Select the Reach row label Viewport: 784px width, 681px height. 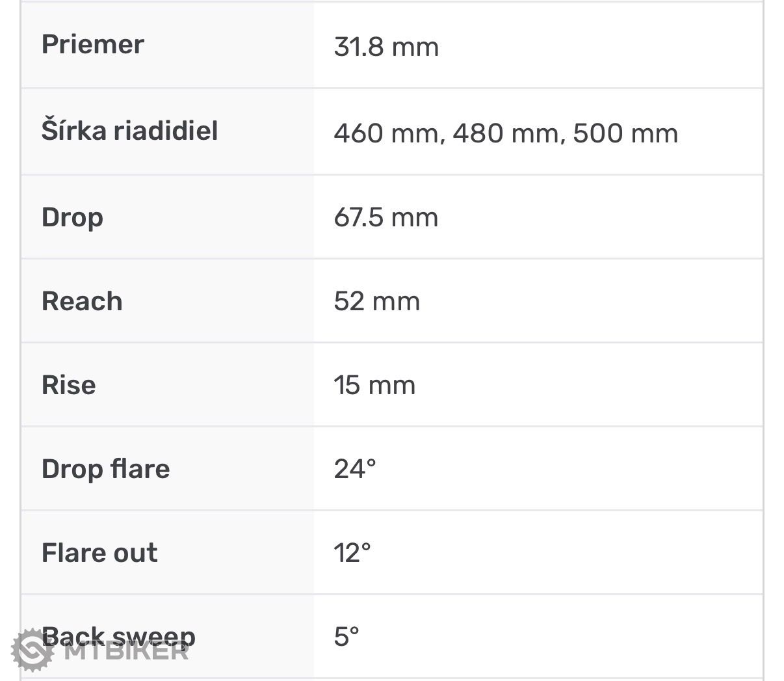[x=82, y=301]
